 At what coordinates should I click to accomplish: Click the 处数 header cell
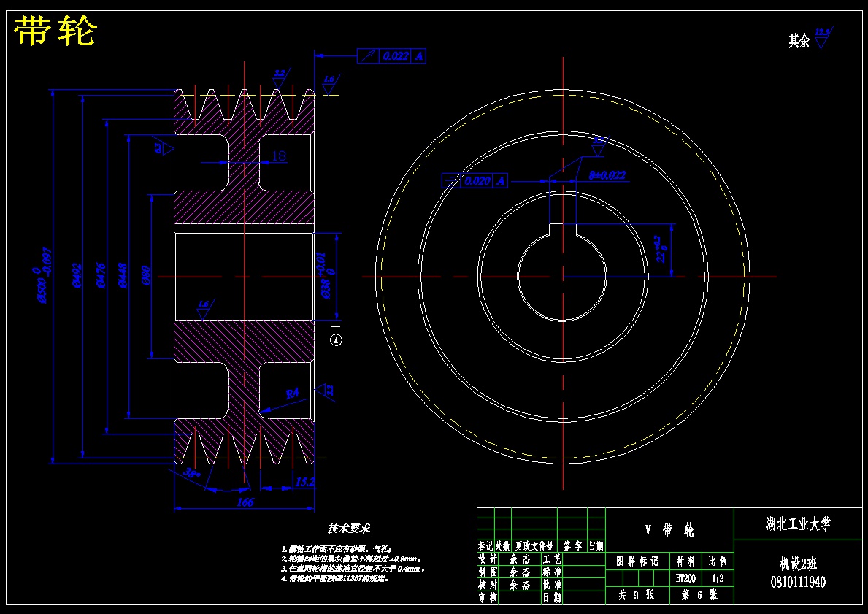[x=503, y=546]
